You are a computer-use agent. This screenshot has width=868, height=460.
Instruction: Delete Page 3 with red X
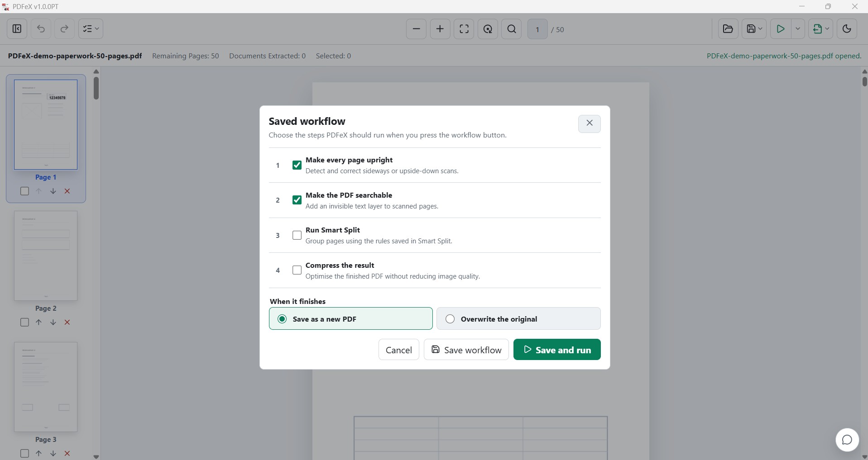[67, 453]
